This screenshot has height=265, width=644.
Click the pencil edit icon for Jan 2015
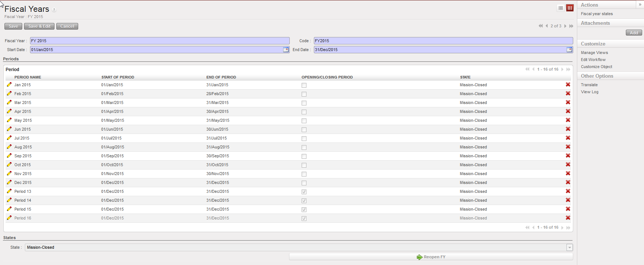click(x=9, y=85)
